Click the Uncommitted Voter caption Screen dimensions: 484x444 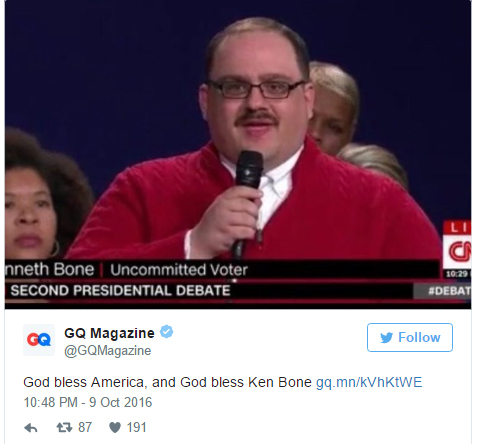(x=179, y=270)
